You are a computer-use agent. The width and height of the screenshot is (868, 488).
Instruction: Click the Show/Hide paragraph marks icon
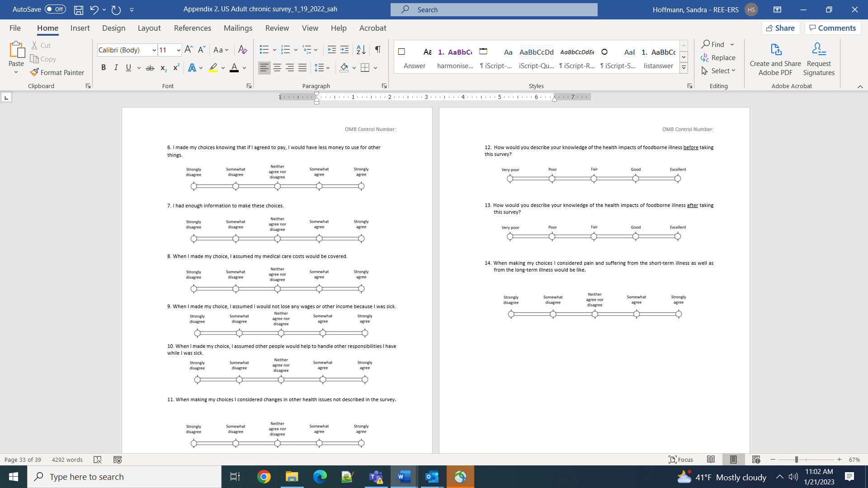click(378, 50)
